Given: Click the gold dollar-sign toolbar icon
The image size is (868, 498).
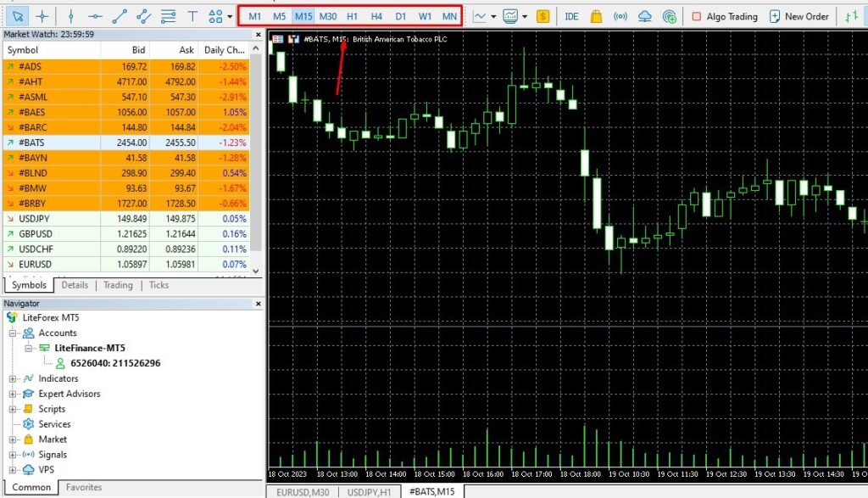Looking at the screenshot, I should (542, 16).
